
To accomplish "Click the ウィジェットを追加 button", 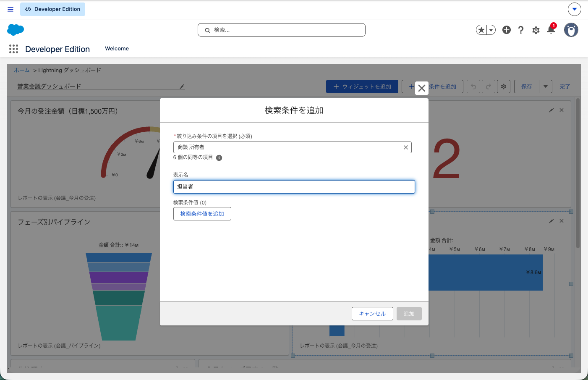I will pyautogui.click(x=362, y=86).
